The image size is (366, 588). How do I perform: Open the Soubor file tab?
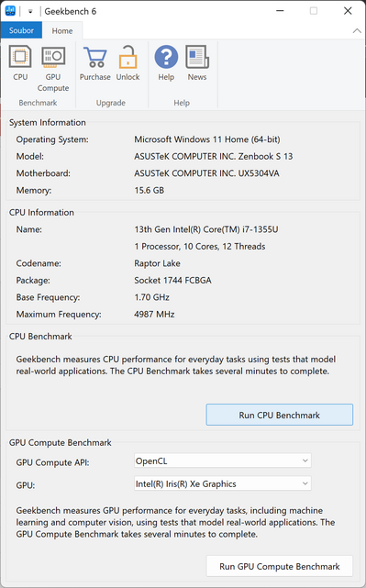click(x=21, y=30)
